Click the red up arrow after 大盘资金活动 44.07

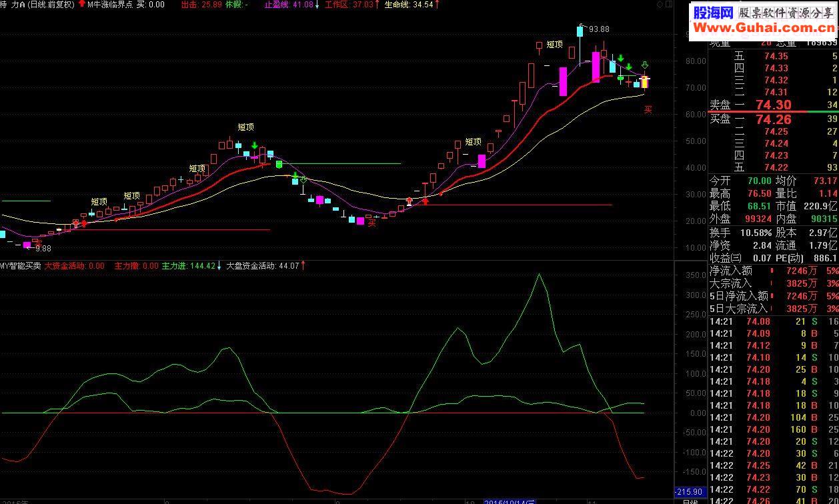pos(303,265)
